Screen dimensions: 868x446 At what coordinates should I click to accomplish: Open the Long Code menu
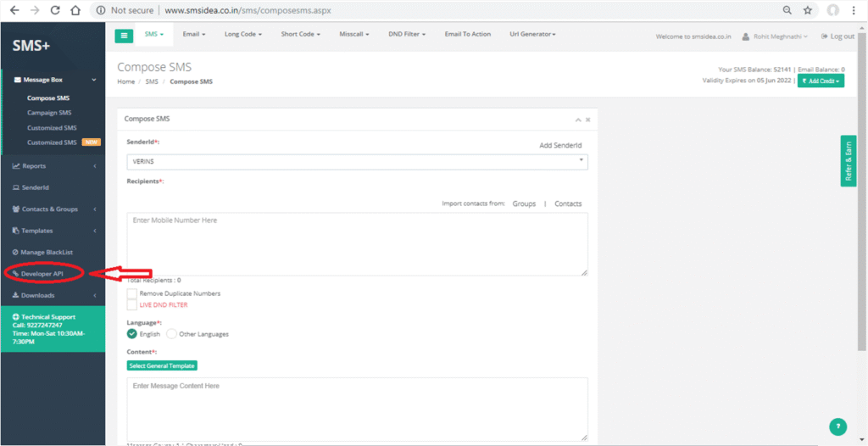[x=243, y=35]
